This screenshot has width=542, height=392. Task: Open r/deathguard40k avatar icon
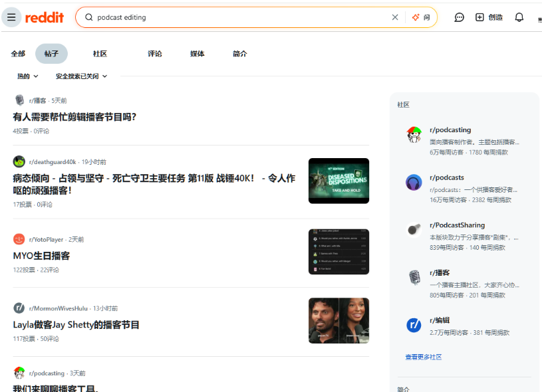tap(19, 161)
